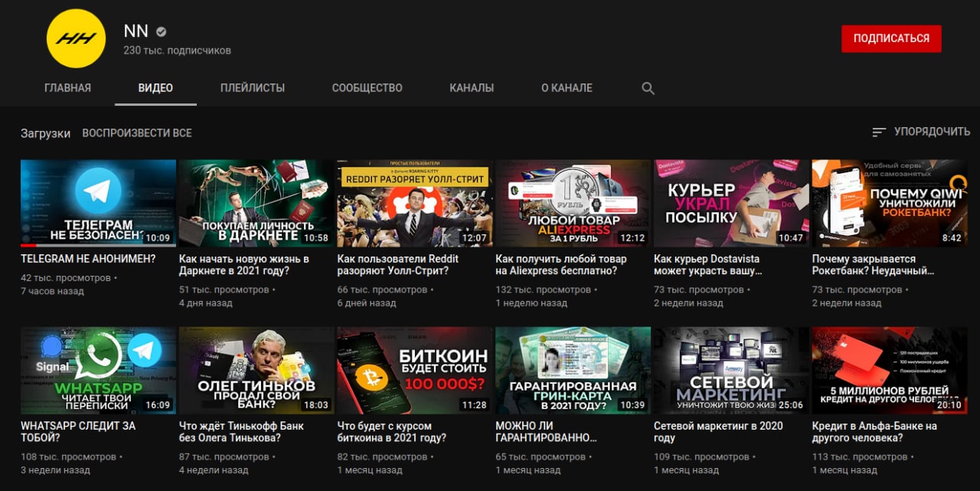Image resolution: width=980 pixels, height=491 pixels.
Task: Click the 113 тыс. просмотров view count
Action: (x=860, y=457)
